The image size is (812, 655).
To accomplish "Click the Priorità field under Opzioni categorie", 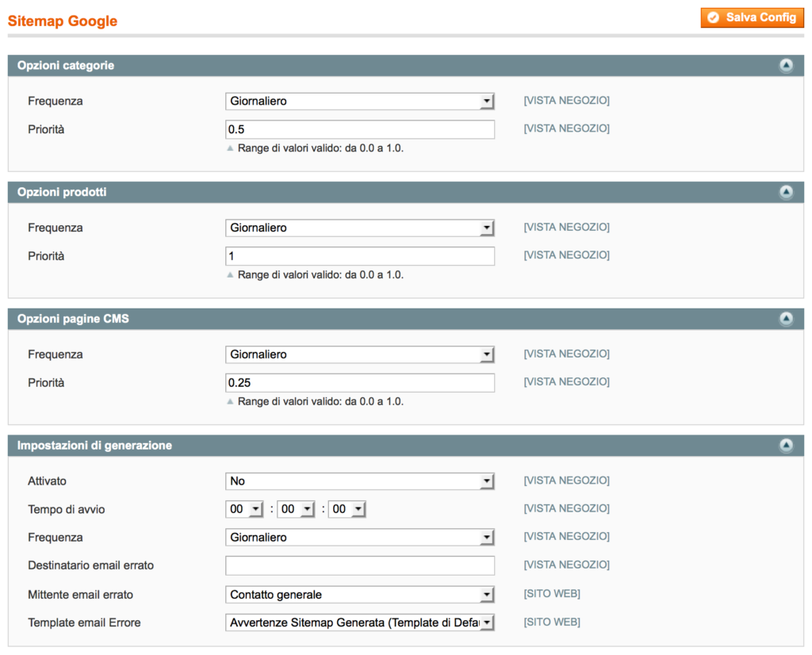I will [x=359, y=128].
